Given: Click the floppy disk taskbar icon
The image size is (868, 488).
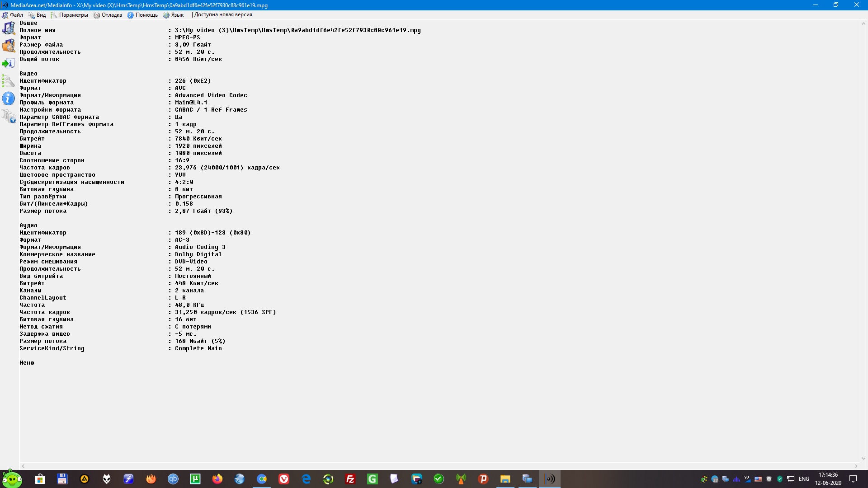Looking at the screenshot, I should (x=62, y=479).
